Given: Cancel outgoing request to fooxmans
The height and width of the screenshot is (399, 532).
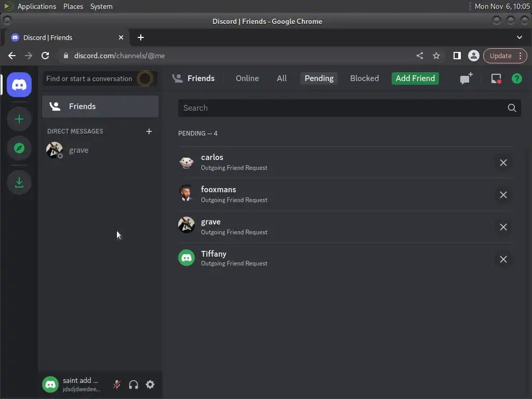Looking at the screenshot, I should point(503,195).
